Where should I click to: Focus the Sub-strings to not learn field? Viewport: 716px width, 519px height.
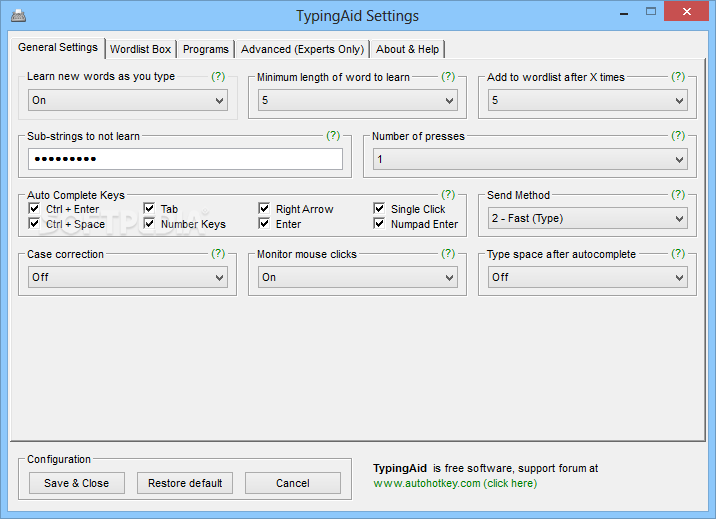coord(185,159)
